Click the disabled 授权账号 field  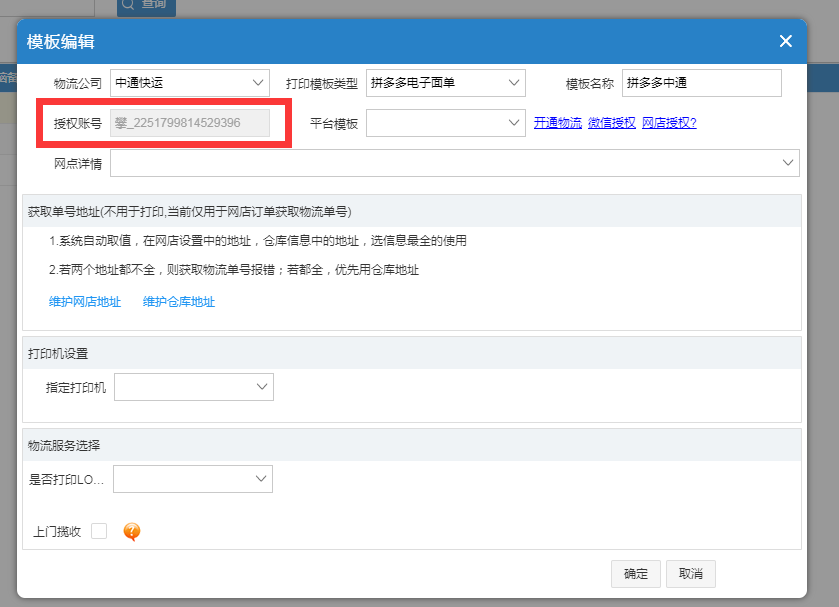[190, 123]
